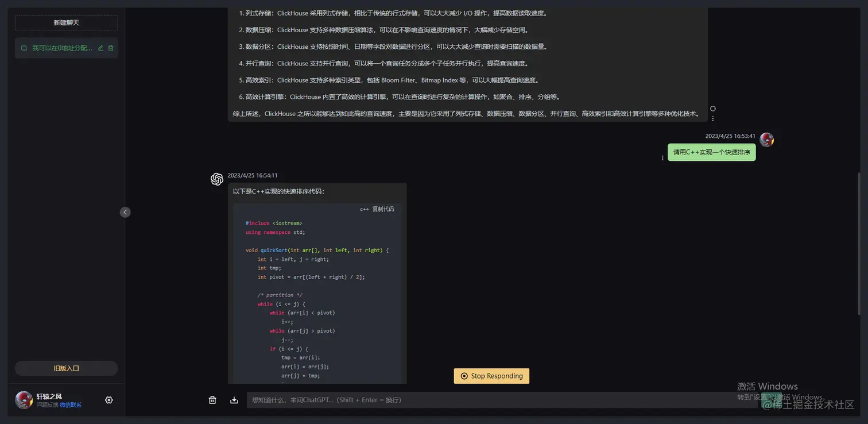Click the c++ language label in code block
The width and height of the screenshot is (868, 424).
pyautogui.click(x=365, y=209)
